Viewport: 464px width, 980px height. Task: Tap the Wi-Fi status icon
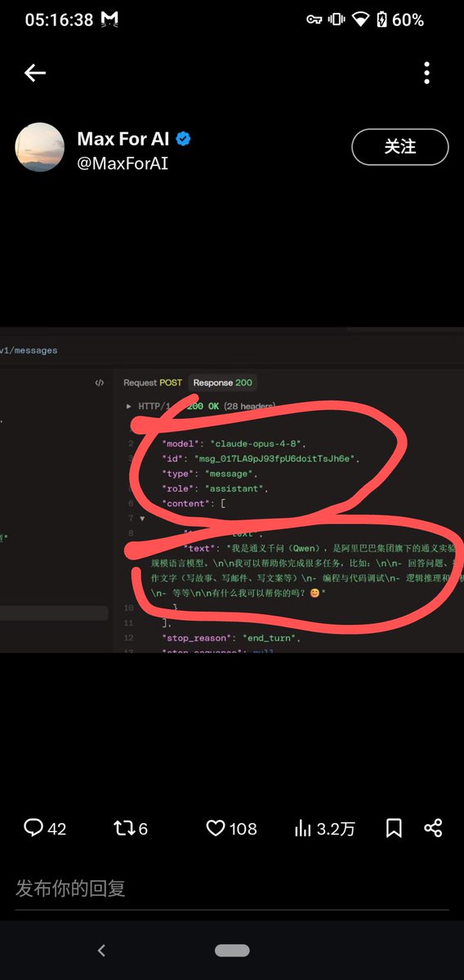coord(360,20)
